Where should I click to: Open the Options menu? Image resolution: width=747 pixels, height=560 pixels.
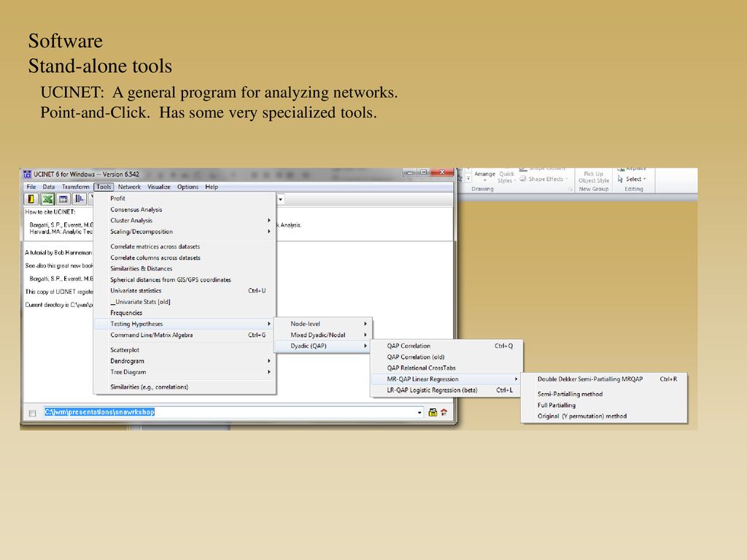187,187
